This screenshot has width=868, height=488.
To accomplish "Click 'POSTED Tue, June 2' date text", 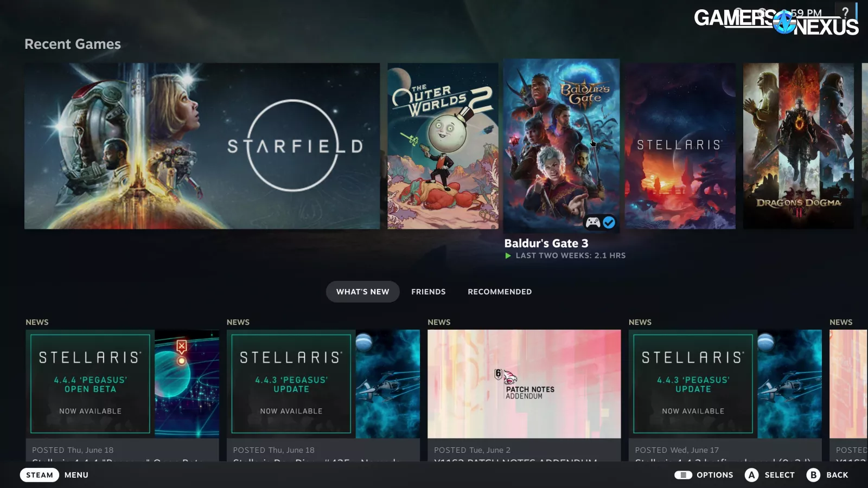I will pos(473,450).
